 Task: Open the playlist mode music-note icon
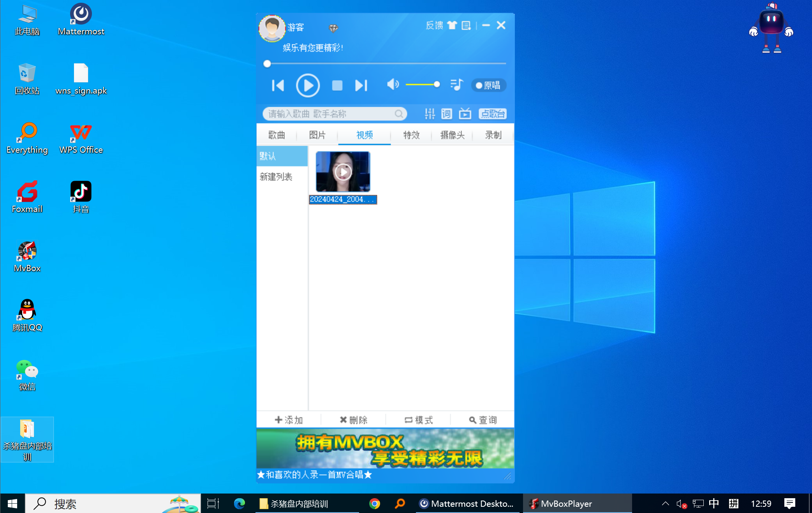tap(456, 85)
